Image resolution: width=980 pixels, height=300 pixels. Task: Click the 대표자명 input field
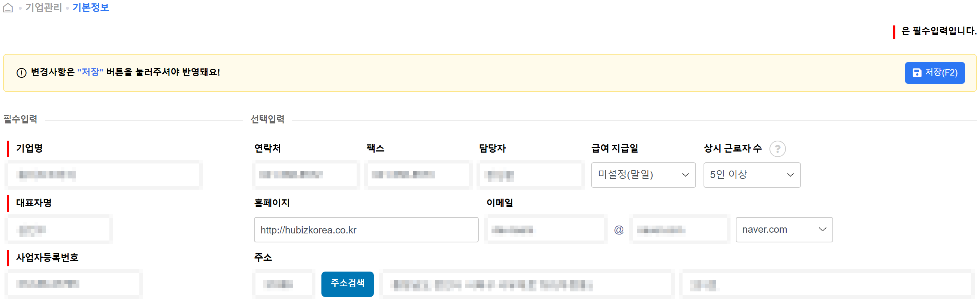coord(59,230)
